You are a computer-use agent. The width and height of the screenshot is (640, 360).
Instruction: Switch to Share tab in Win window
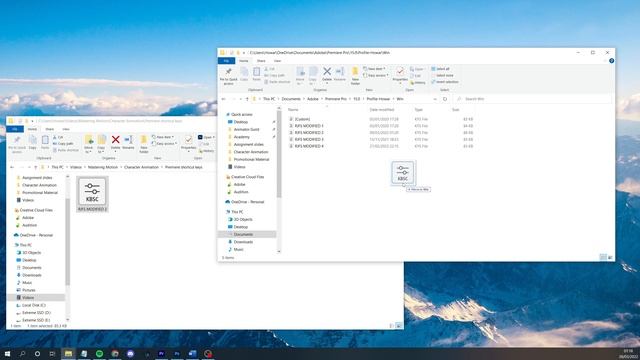click(261, 61)
